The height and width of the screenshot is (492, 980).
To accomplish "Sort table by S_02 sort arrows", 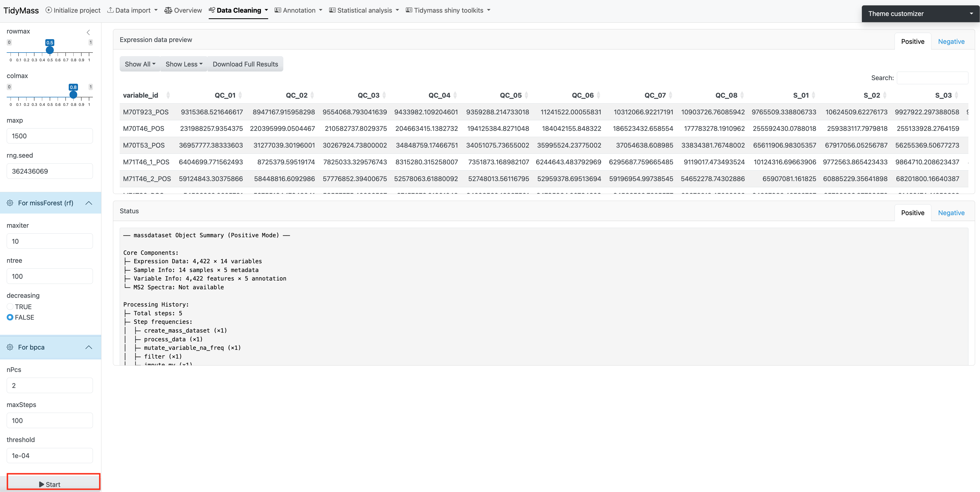I will pyautogui.click(x=885, y=95).
